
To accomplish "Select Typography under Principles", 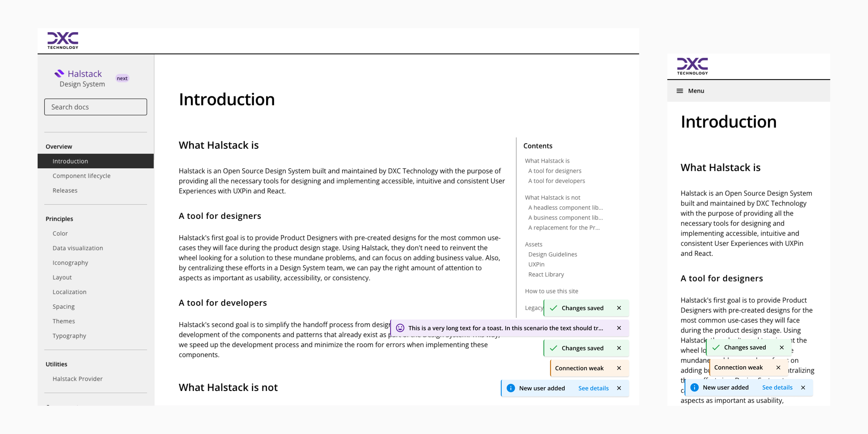I will [x=69, y=335].
